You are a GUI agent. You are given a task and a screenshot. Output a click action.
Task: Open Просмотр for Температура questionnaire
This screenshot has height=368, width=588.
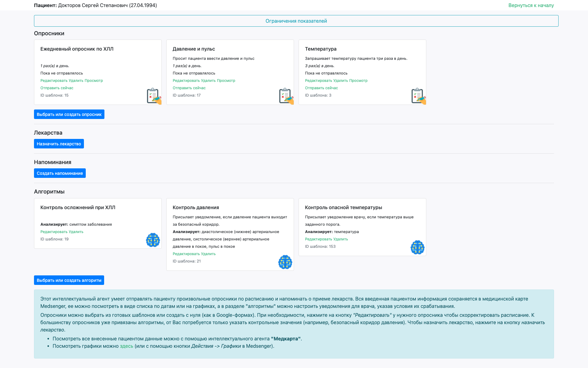358,81
